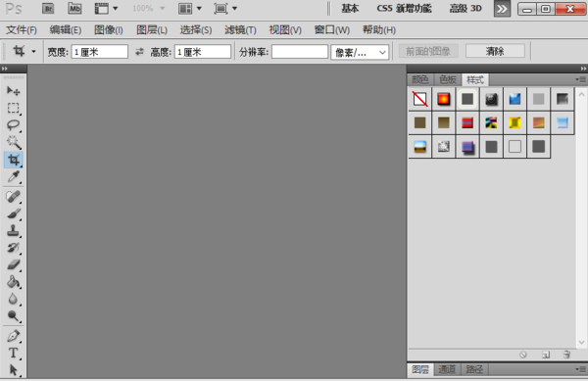Screen dimensions: 588x381
Task: Expand the toolbox panel double arrows
Action: point(5,69)
